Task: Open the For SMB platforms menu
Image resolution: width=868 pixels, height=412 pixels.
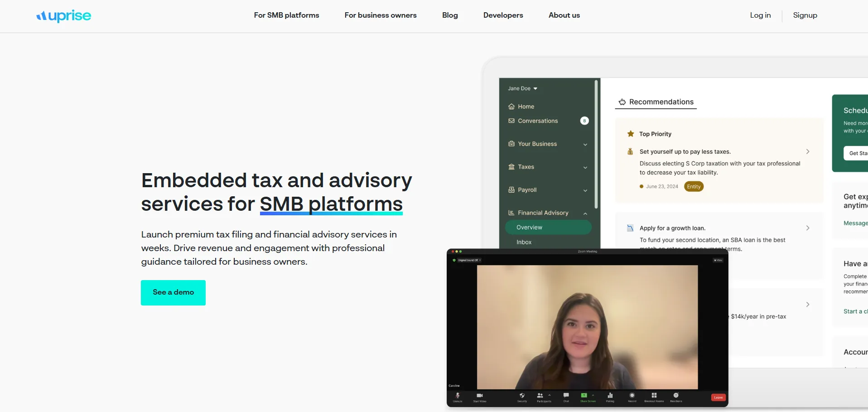Action: point(286,15)
